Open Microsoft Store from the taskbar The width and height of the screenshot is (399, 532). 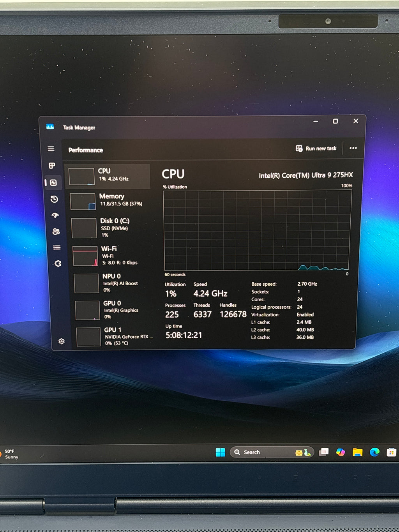click(x=391, y=452)
